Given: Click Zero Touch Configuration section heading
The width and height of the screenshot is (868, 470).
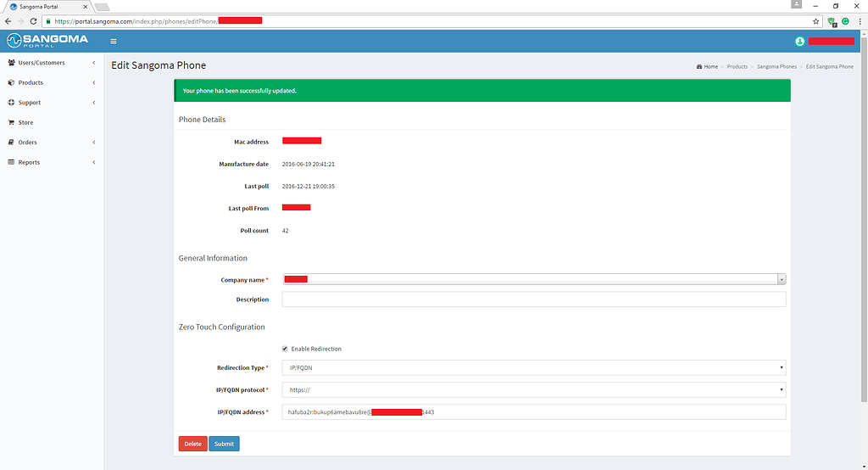Looking at the screenshot, I should click(x=221, y=327).
